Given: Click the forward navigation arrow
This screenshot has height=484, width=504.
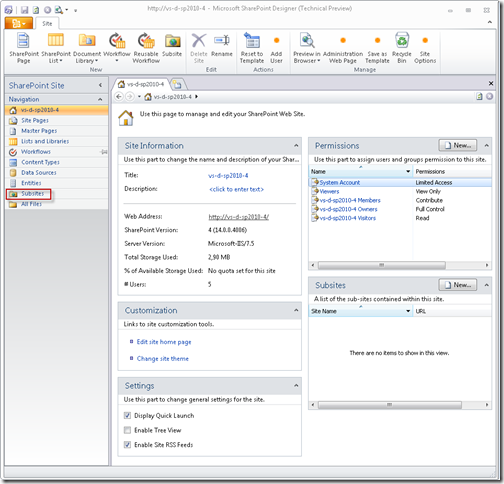Looking at the screenshot, I should 130,97.
